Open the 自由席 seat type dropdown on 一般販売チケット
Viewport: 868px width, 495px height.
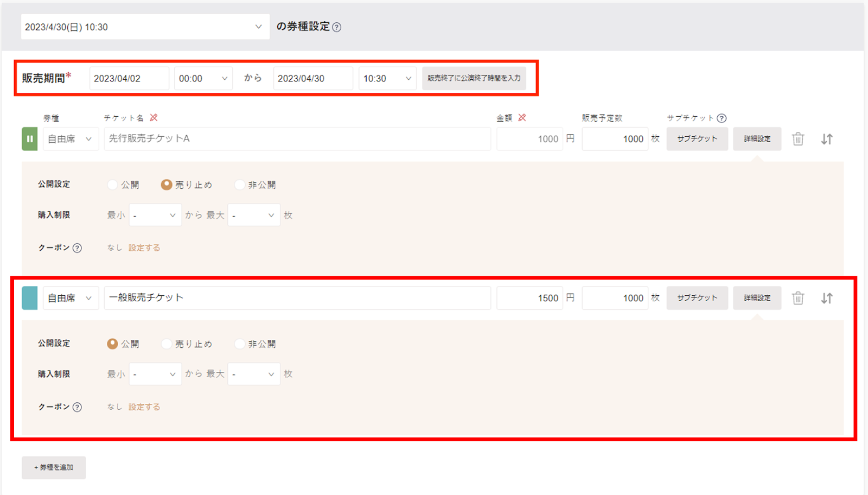pos(70,297)
